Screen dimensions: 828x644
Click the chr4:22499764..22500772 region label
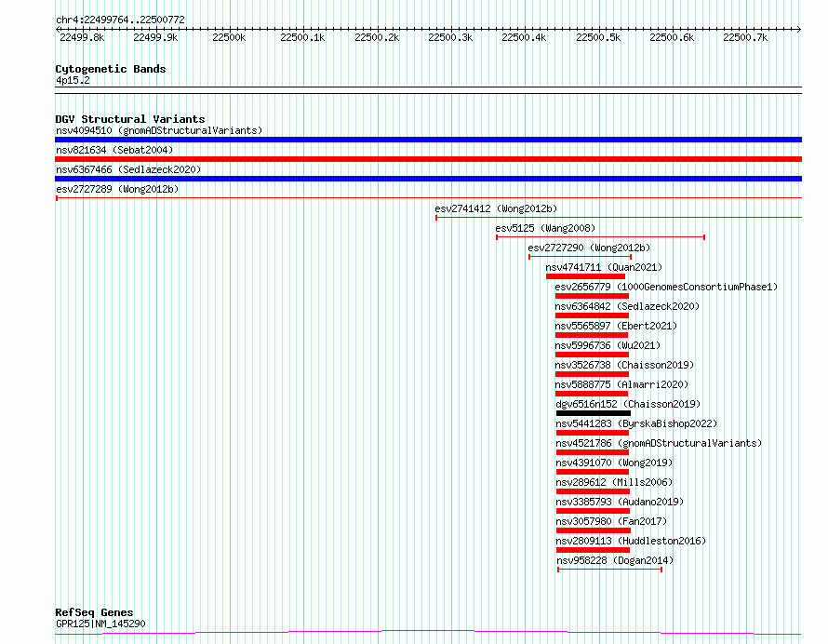pyautogui.click(x=120, y=20)
